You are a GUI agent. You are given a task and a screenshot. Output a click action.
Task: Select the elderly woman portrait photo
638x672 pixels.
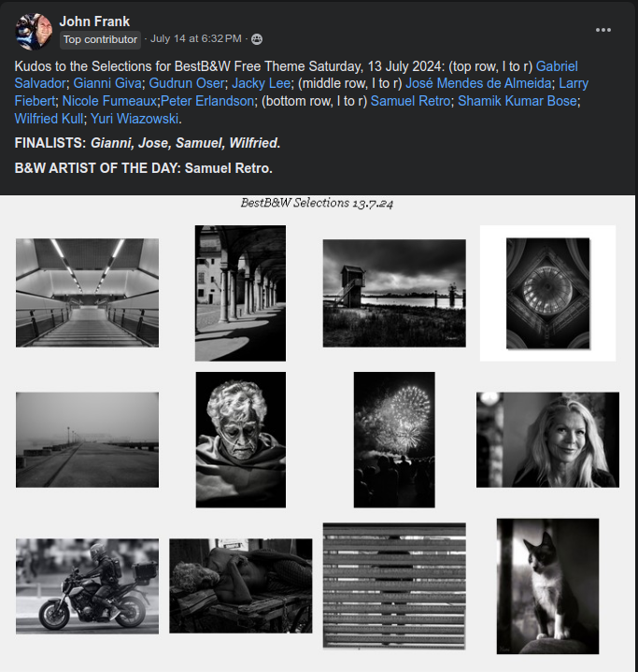(241, 439)
